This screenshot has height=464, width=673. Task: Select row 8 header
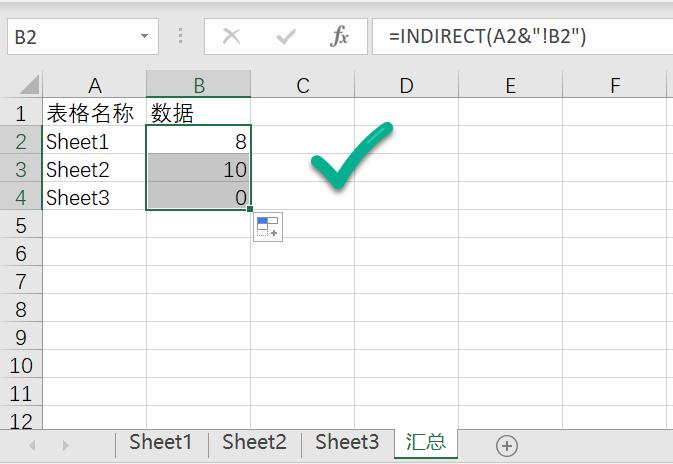[21, 309]
